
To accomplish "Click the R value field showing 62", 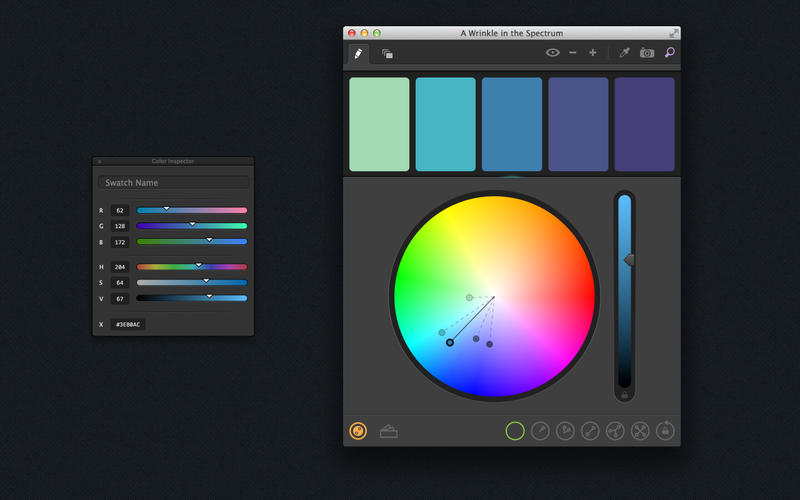I will click(120, 210).
